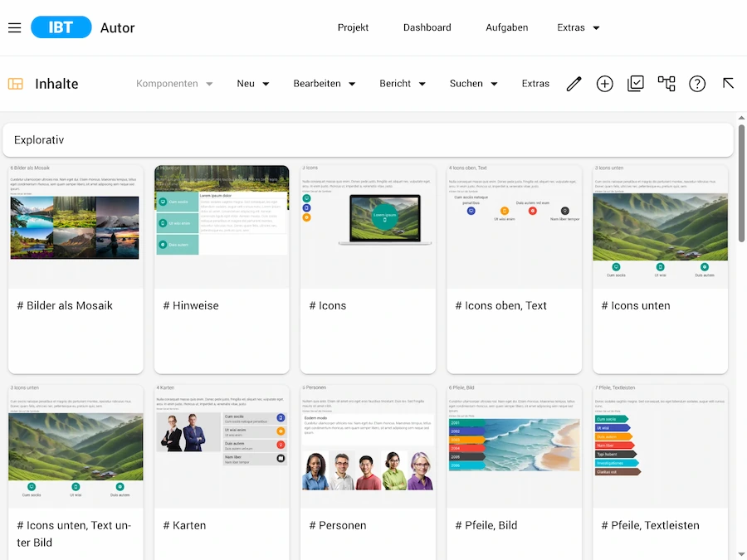Click the Autor application title
747x560 pixels.
coord(117,27)
